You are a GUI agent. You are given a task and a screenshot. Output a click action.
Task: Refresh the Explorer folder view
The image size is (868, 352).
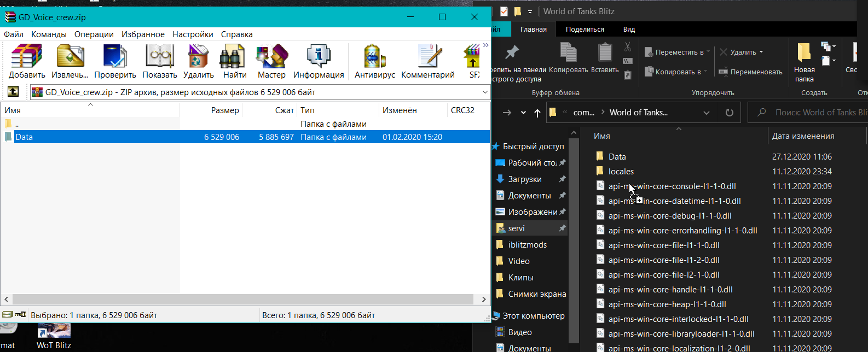pos(729,113)
